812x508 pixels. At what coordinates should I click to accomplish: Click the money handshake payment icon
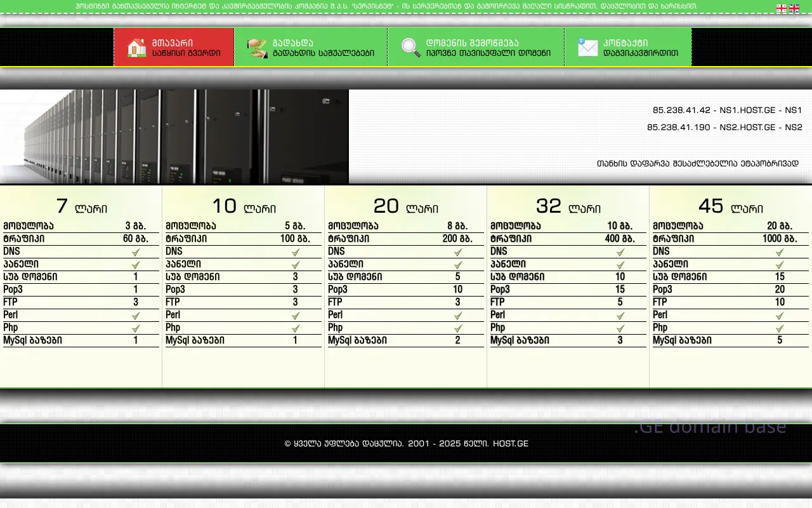[257, 48]
